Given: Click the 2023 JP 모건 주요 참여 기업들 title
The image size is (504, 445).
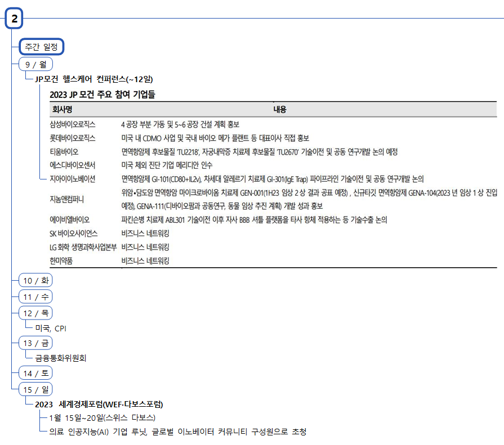Looking at the screenshot, I should [x=102, y=95].
